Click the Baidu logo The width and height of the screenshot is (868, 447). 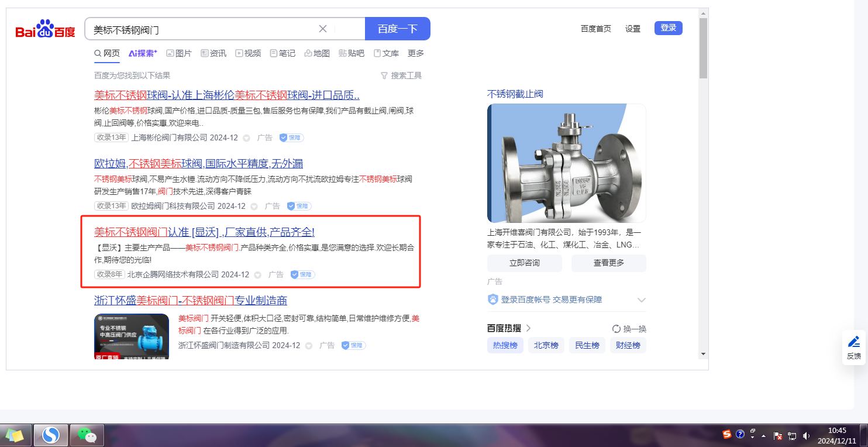pyautogui.click(x=45, y=29)
